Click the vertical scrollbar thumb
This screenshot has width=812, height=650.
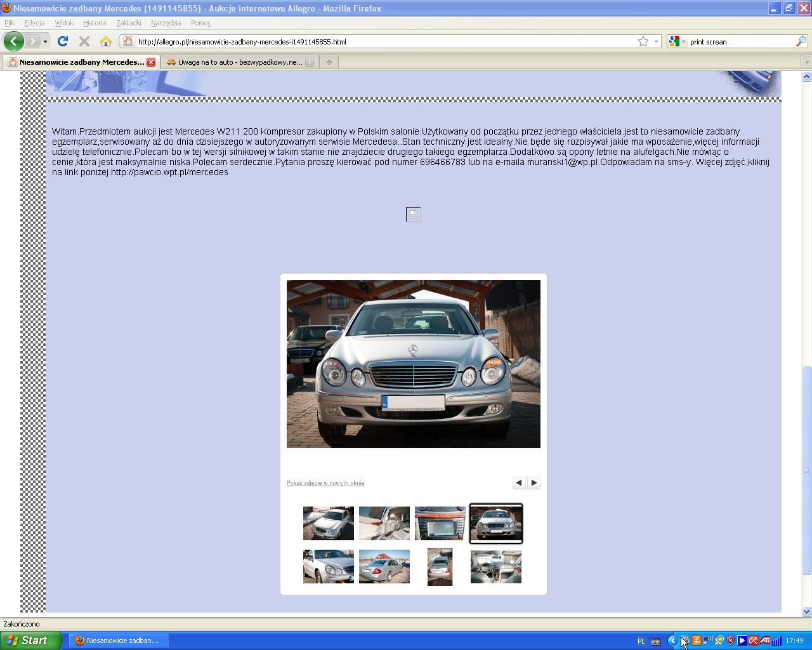tap(807, 471)
